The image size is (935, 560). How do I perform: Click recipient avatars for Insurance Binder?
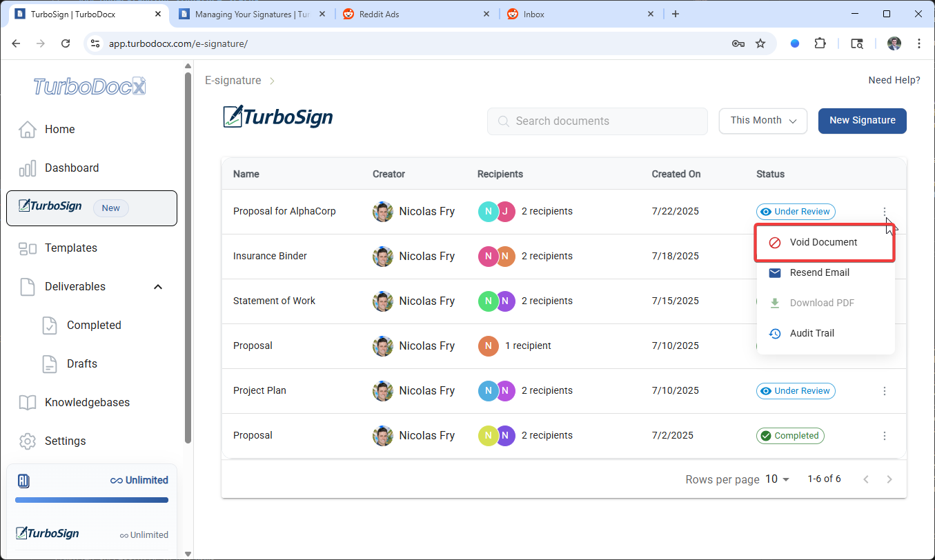click(497, 257)
